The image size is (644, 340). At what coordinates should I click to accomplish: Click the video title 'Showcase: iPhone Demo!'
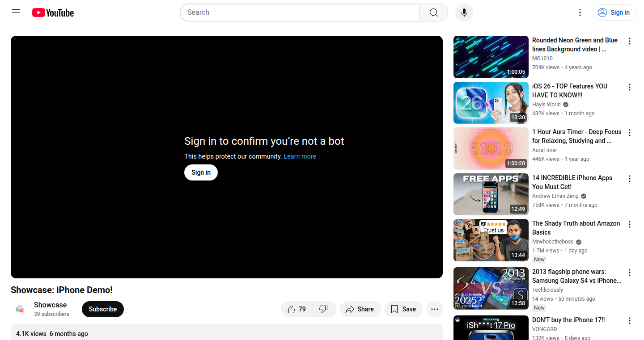point(62,290)
